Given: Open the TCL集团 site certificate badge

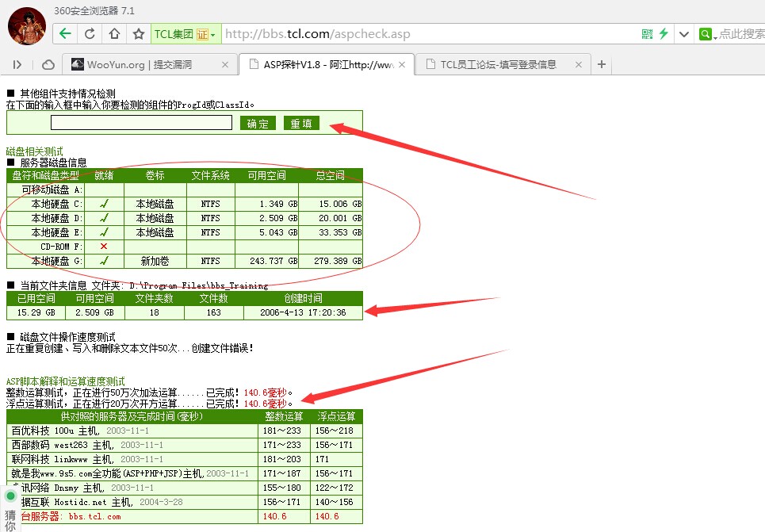Looking at the screenshot, I should coord(186,34).
